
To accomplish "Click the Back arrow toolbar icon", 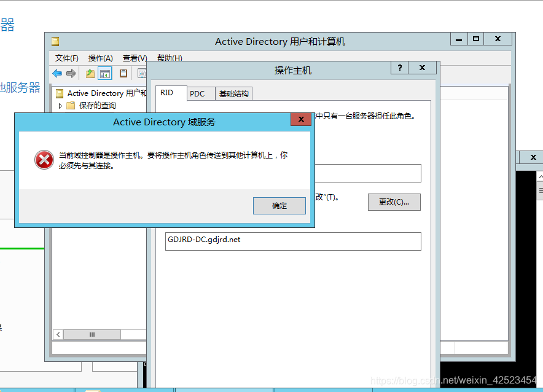I will click(x=57, y=73).
